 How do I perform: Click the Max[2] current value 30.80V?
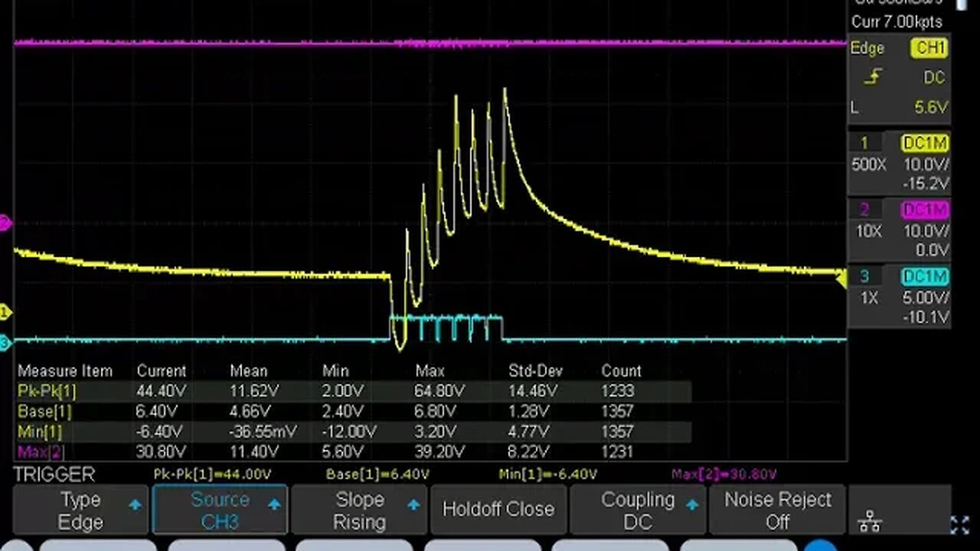click(162, 452)
